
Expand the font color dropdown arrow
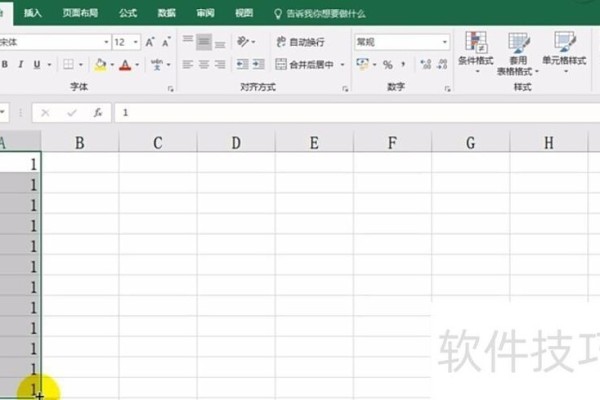point(137,64)
